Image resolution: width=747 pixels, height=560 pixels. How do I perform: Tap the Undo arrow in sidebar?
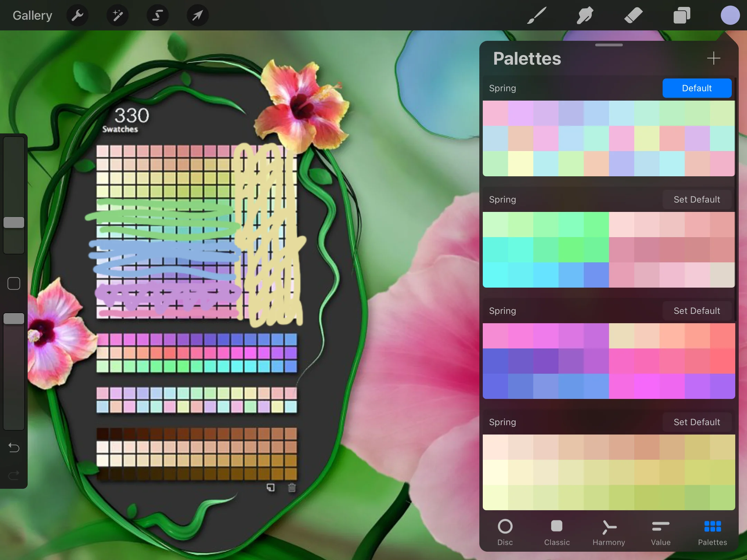tap(14, 448)
